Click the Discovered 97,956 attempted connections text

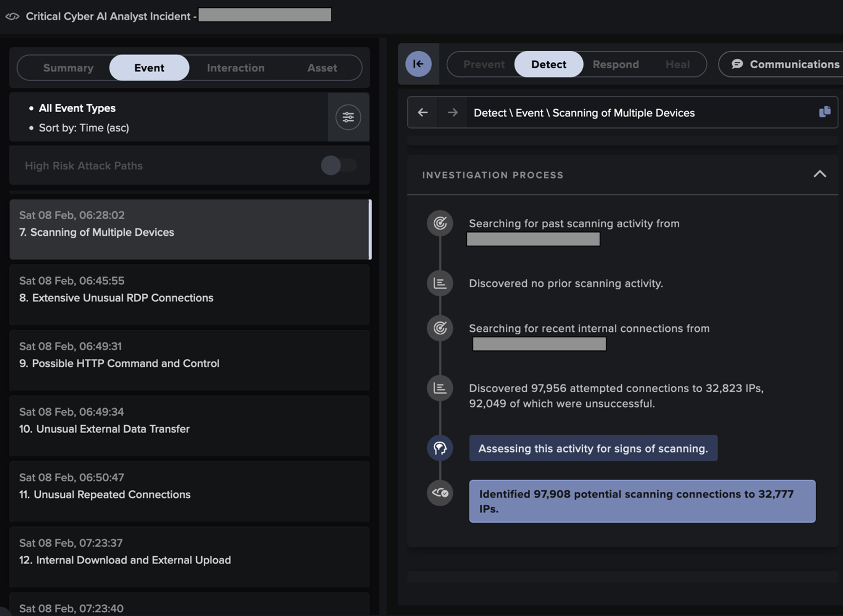(x=616, y=396)
